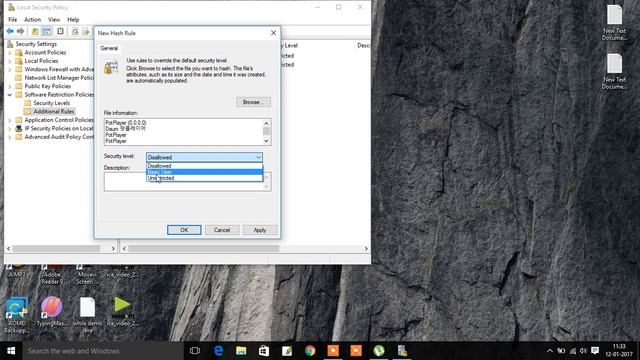Expand the Public Key Policies node
This screenshot has height=360, width=640.
tap(9, 87)
